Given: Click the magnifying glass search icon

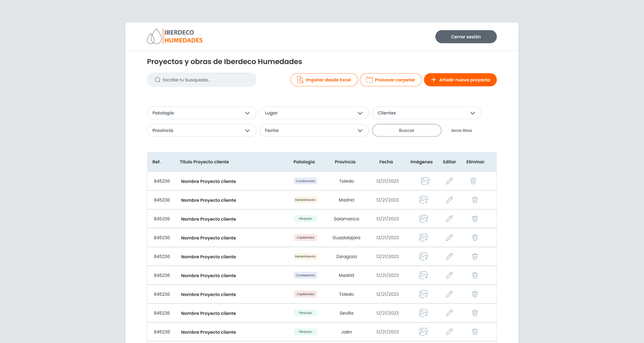Looking at the screenshot, I should tap(158, 80).
